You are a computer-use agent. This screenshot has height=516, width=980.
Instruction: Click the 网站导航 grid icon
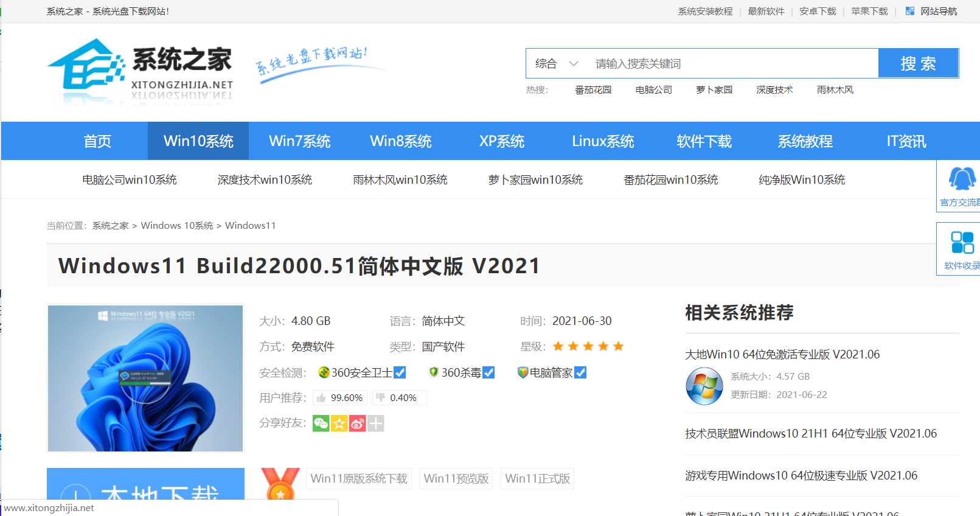[x=910, y=11]
